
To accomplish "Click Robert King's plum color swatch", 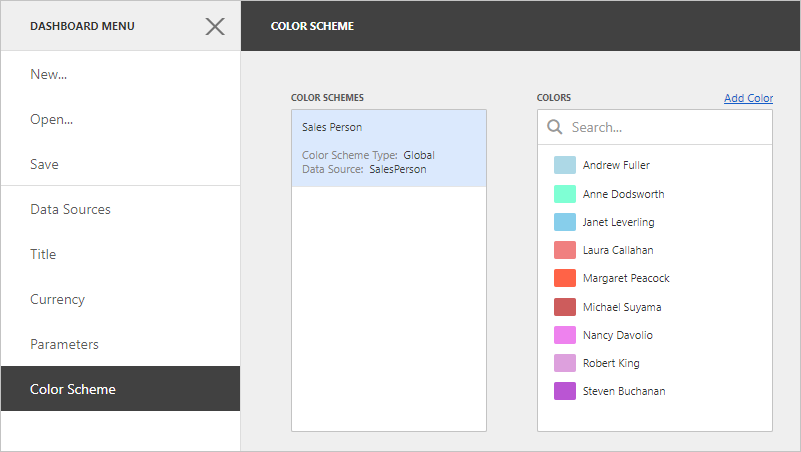I will pyautogui.click(x=564, y=363).
